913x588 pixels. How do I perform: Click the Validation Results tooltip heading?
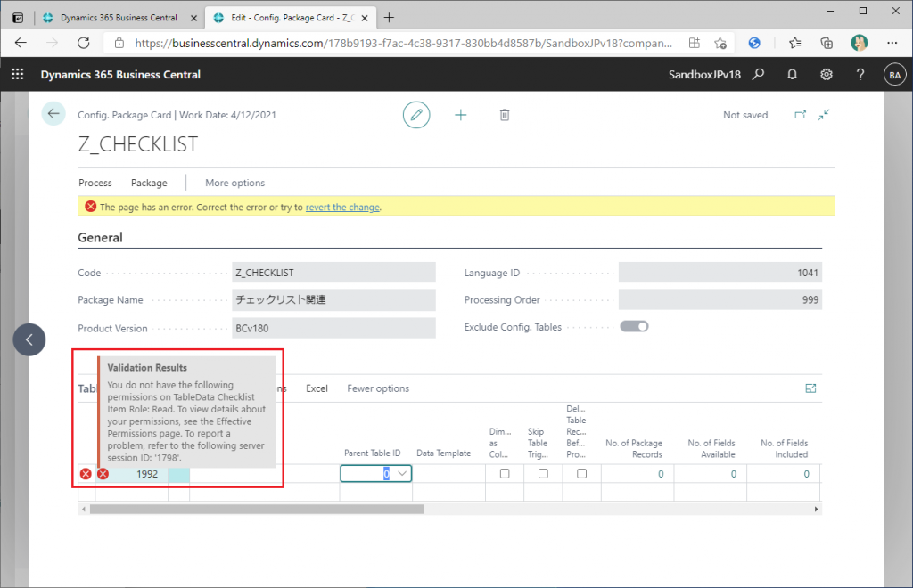tap(147, 368)
